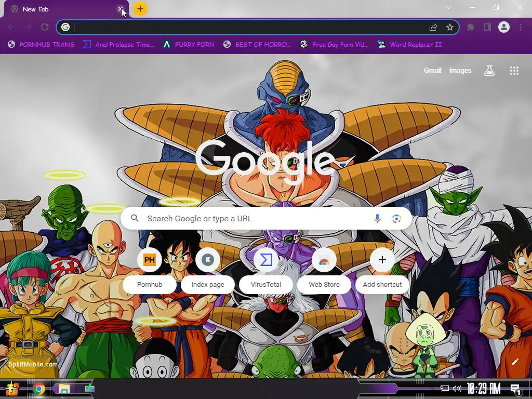This screenshot has width=532, height=399.
Task: Open the VirusTotal shortcut
Action: coord(266,272)
